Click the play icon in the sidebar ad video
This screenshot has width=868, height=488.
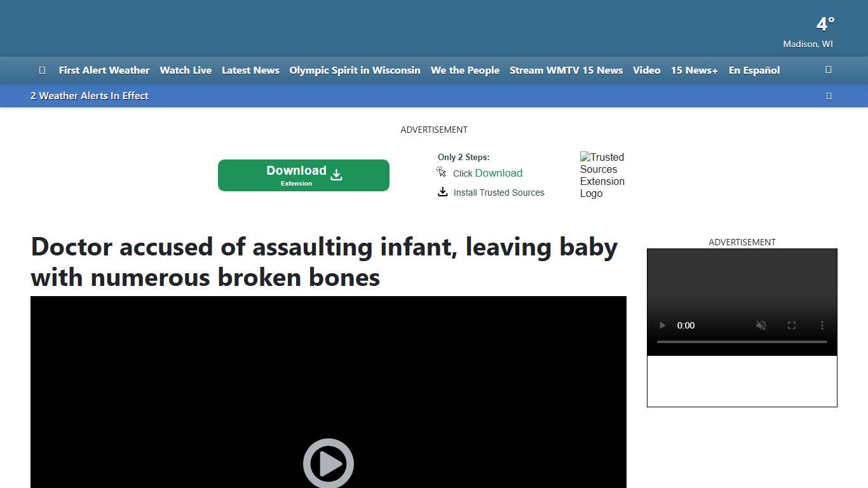[662, 325]
